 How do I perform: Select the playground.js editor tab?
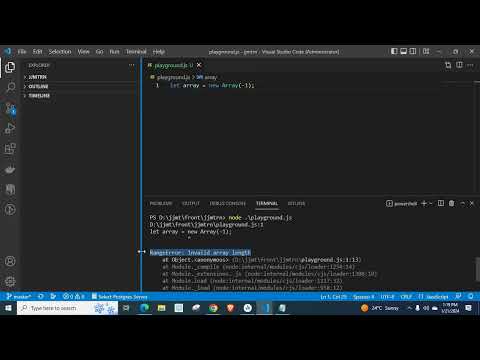[173, 65]
